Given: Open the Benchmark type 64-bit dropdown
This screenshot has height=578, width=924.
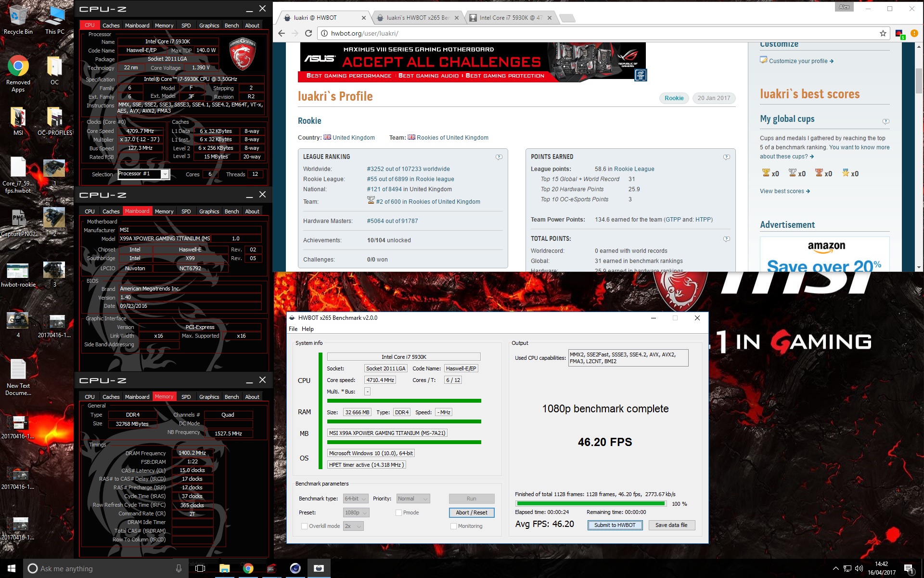Looking at the screenshot, I should 356,499.
